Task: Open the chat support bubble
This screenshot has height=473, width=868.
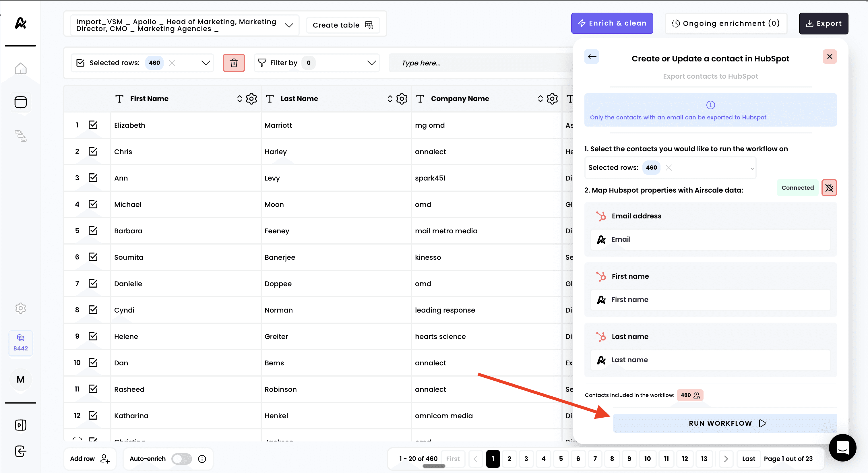Action: [842, 447]
